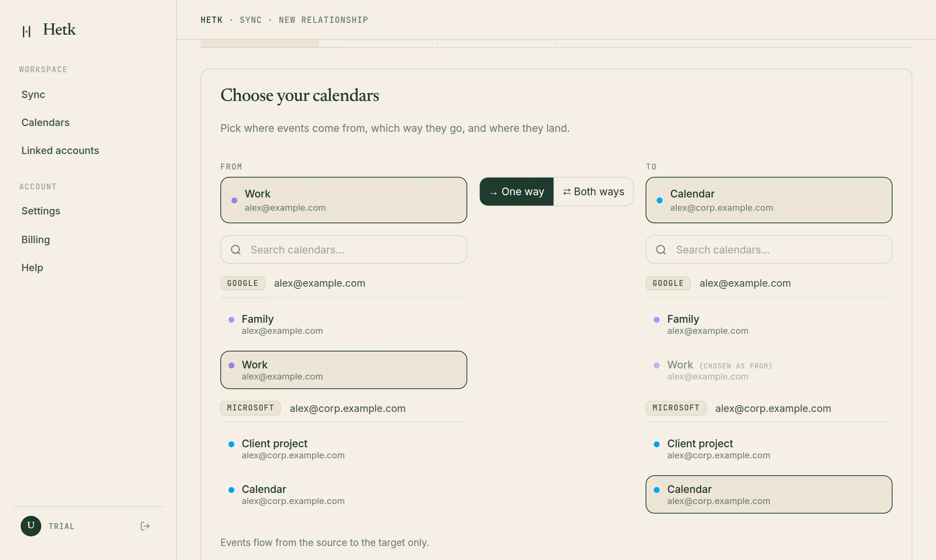Click the purple dot in selected From Work card

(x=234, y=200)
